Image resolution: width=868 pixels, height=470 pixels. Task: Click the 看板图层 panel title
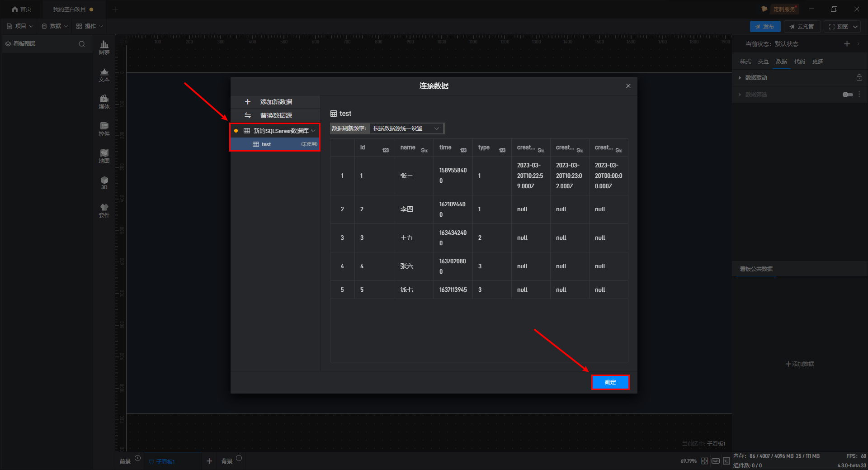[24, 44]
